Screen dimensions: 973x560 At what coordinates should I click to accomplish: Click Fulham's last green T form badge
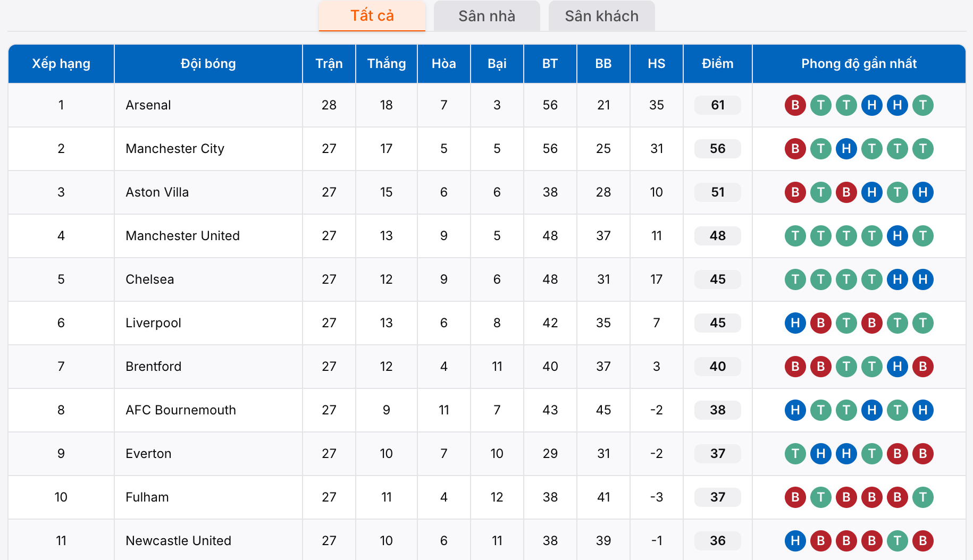(922, 497)
